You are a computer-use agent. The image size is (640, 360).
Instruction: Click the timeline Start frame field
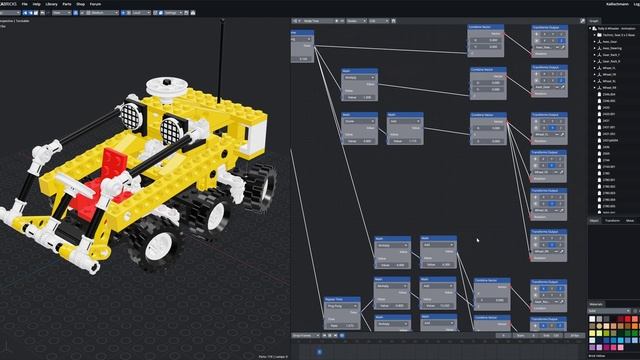click(x=526, y=336)
